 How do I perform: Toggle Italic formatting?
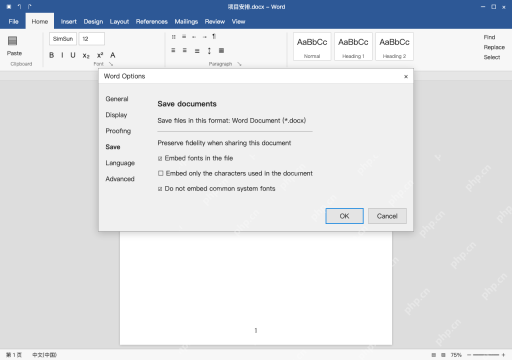pyautogui.click(x=62, y=55)
